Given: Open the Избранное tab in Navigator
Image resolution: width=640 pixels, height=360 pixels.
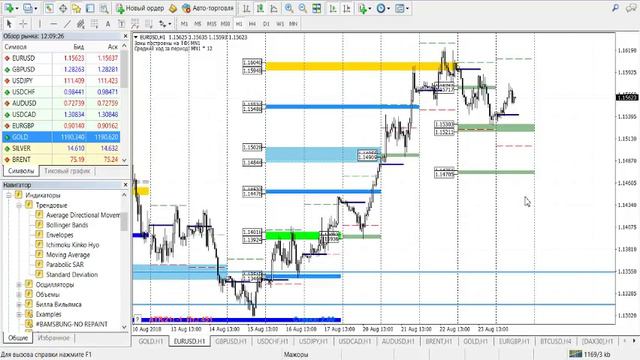Looking at the screenshot, I should click(53, 338).
